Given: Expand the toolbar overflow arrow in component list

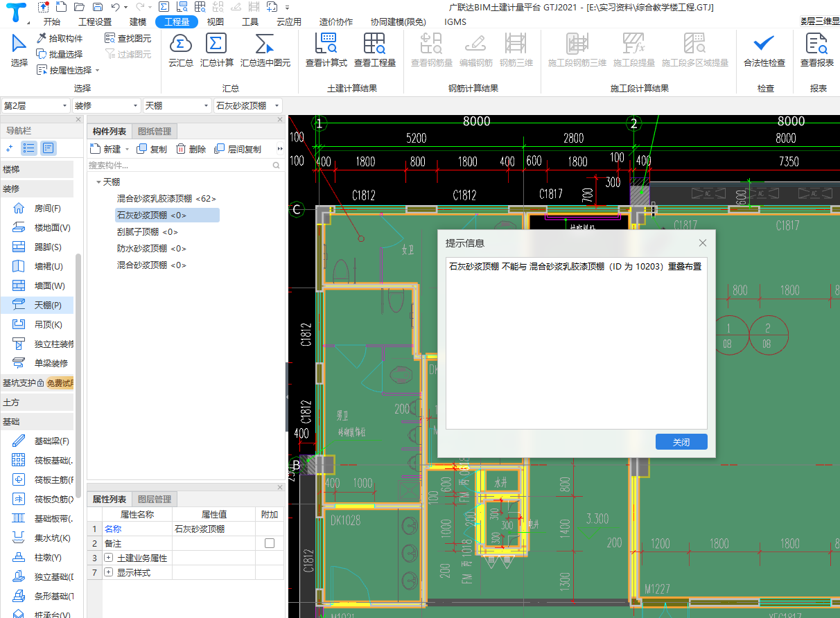Looking at the screenshot, I should pyautogui.click(x=280, y=149).
